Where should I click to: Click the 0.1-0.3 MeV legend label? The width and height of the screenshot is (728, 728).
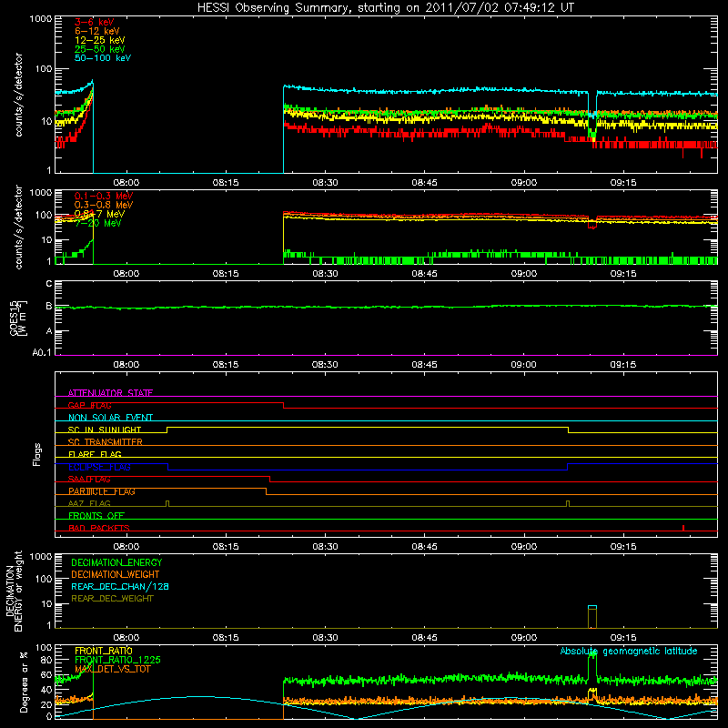(x=104, y=196)
